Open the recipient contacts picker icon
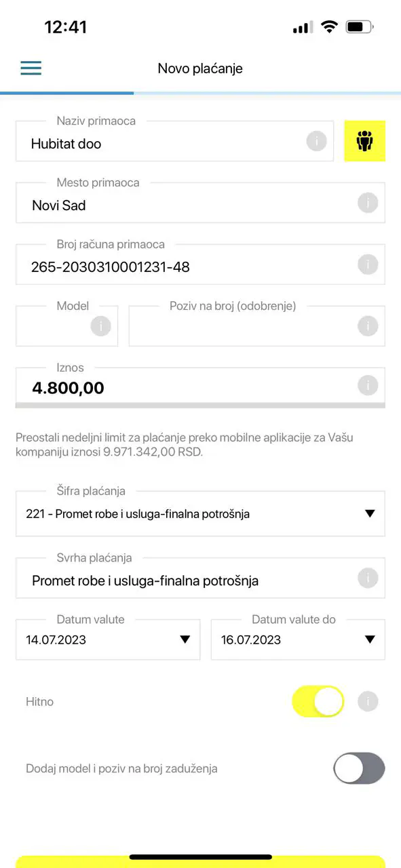The height and width of the screenshot is (868, 401). [x=364, y=141]
